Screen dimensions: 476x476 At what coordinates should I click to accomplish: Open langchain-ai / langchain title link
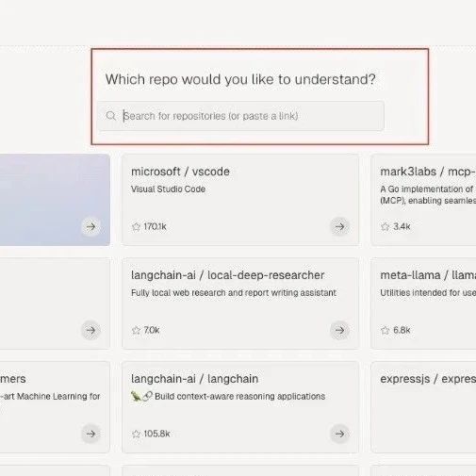click(195, 379)
